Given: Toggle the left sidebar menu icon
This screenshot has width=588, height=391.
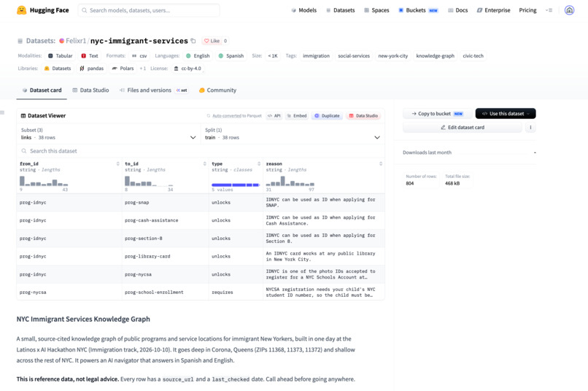Looking at the screenshot, I should point(2,112).
